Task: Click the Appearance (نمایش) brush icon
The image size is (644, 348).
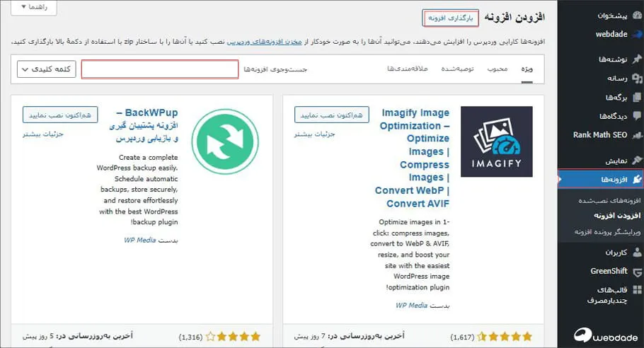Action: pyautogui.click(x=637, y=160)
